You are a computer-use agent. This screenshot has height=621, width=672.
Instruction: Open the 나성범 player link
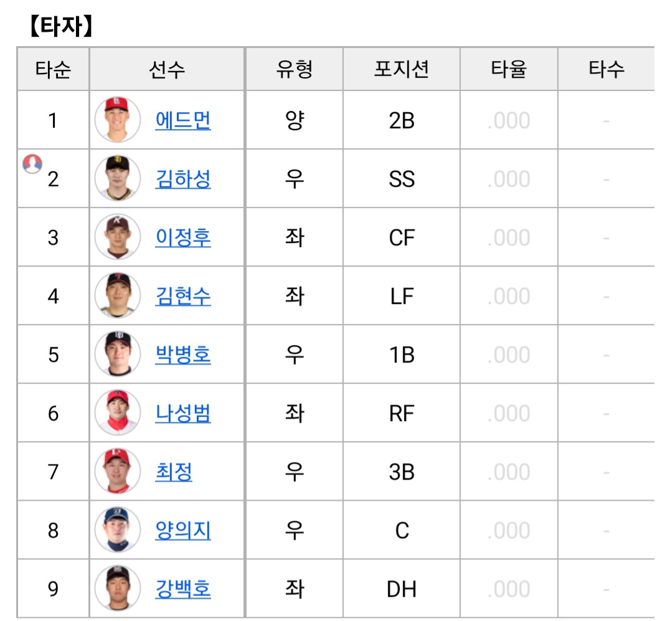183,414
